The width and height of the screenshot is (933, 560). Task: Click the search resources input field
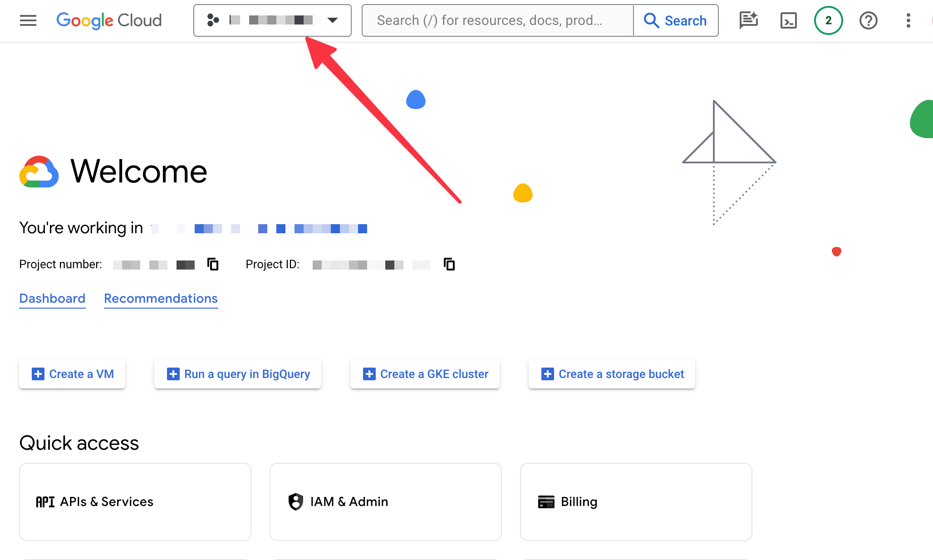point(497,20)
